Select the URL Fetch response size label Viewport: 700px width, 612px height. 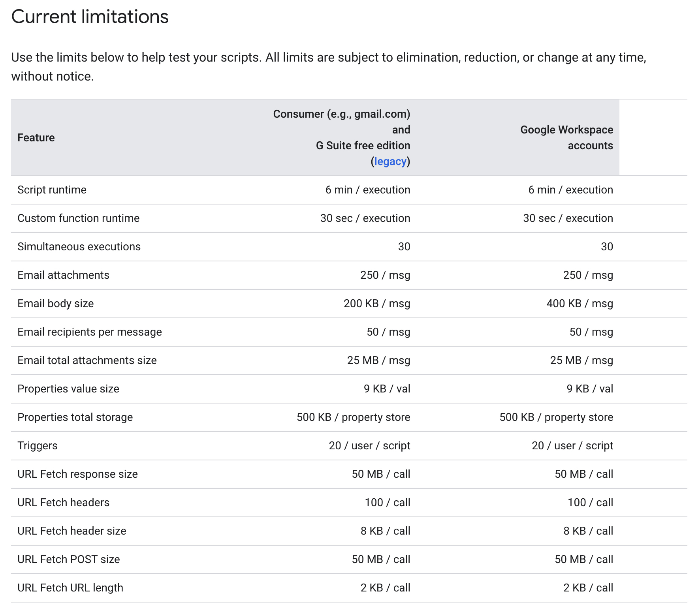tap(77, 474)
